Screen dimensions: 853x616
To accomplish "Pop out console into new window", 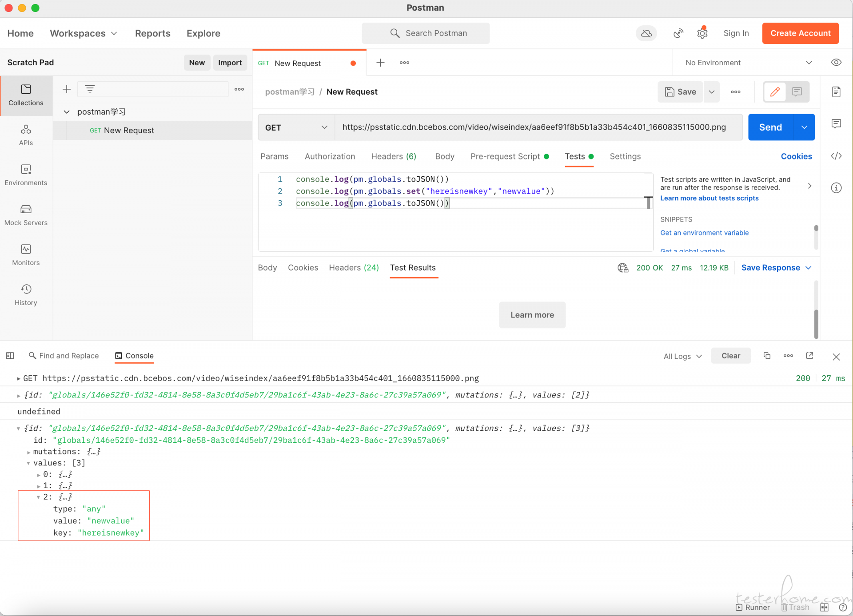I will 809,356.
